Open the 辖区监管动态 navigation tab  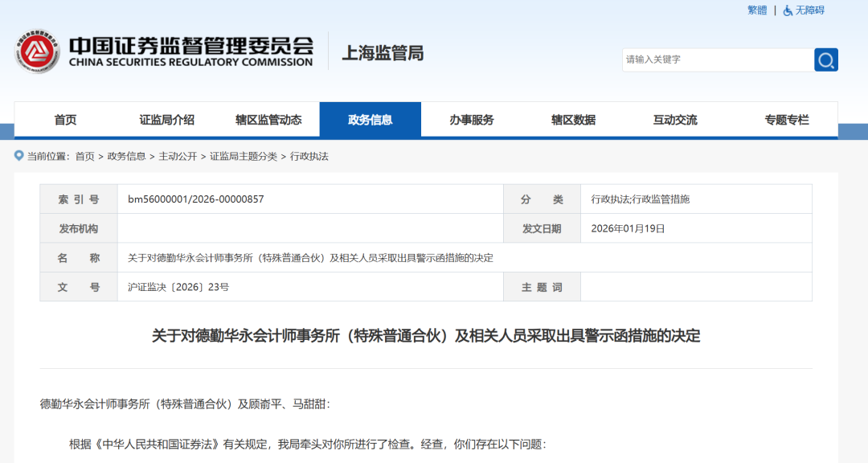click(x=268, y=120)
